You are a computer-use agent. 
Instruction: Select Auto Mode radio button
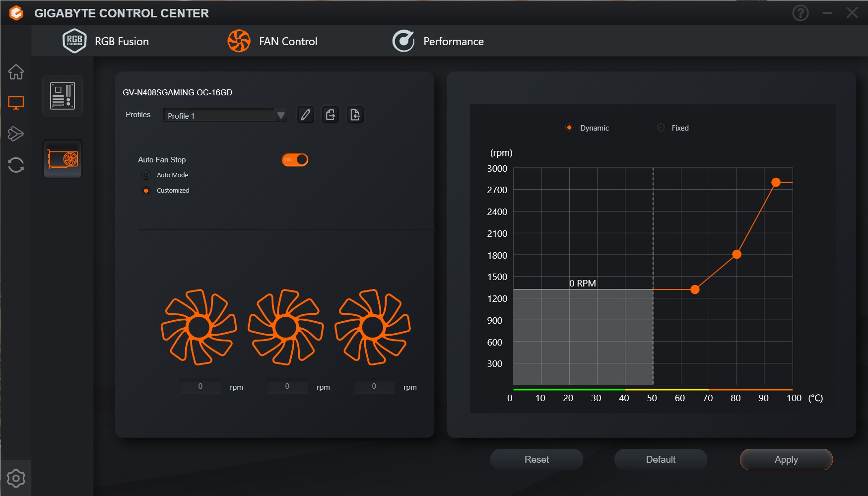point(146,175)
